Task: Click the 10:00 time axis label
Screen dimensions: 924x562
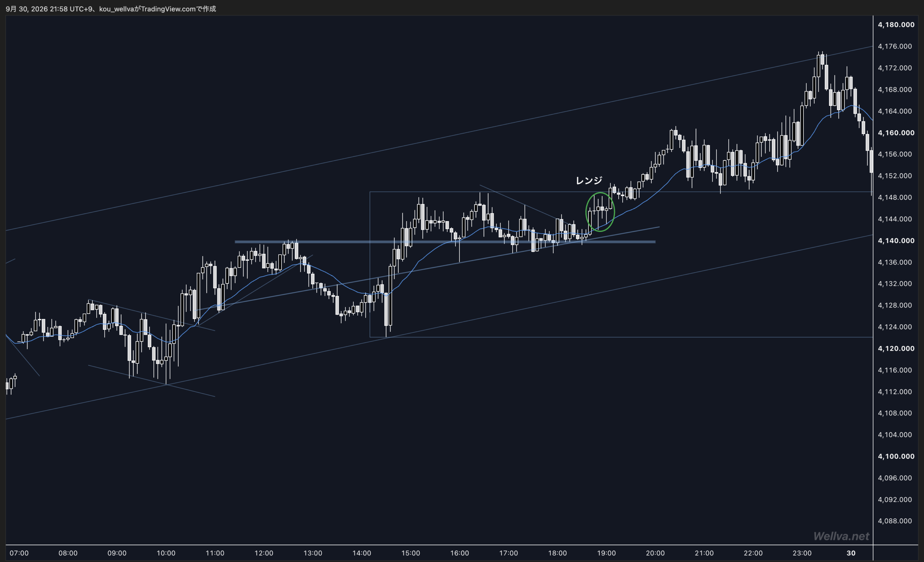Action: coord(166,553)
